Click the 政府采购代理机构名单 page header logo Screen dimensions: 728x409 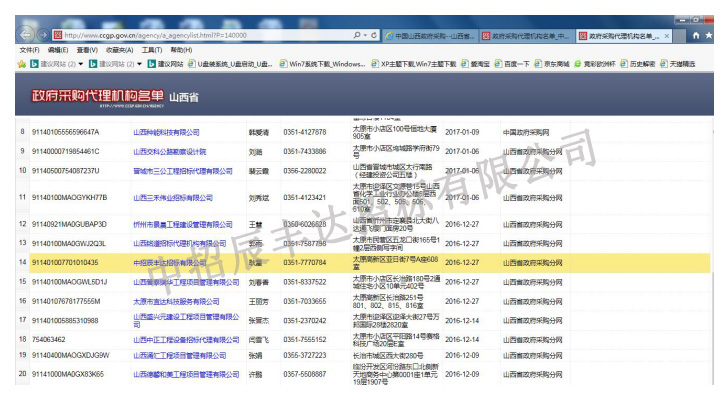click(x=98, y=96)
